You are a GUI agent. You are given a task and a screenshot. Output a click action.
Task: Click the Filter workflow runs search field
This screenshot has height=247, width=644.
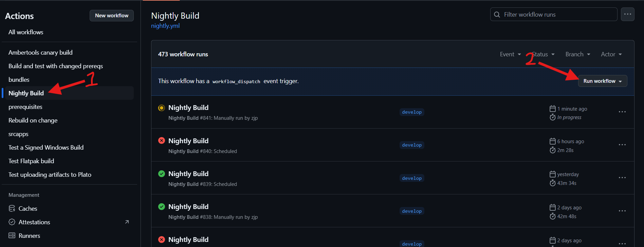pos(557,15)
